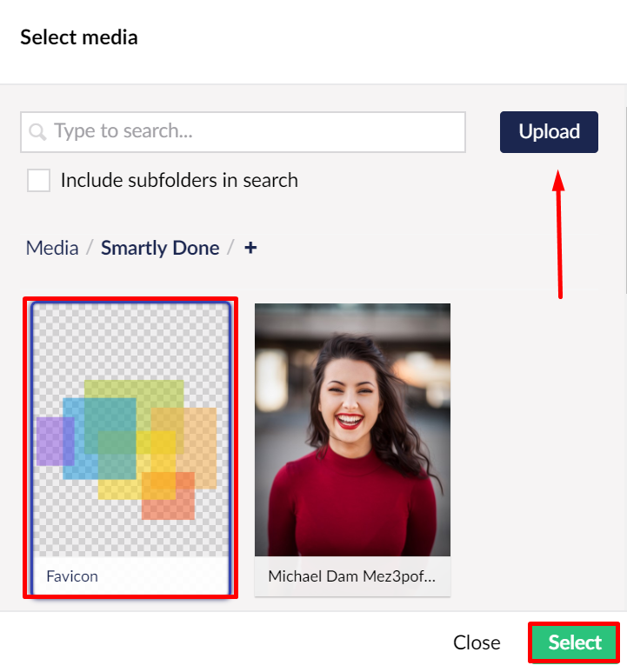Focus the 'Type to search...' field
This screenshot has height=672, width=627.
tap(243, 132)
